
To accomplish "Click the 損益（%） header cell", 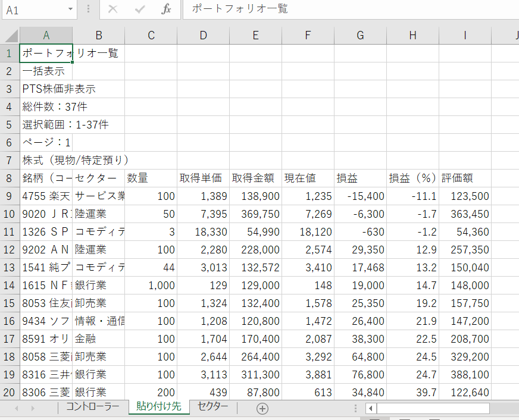I will coord(412,178).
